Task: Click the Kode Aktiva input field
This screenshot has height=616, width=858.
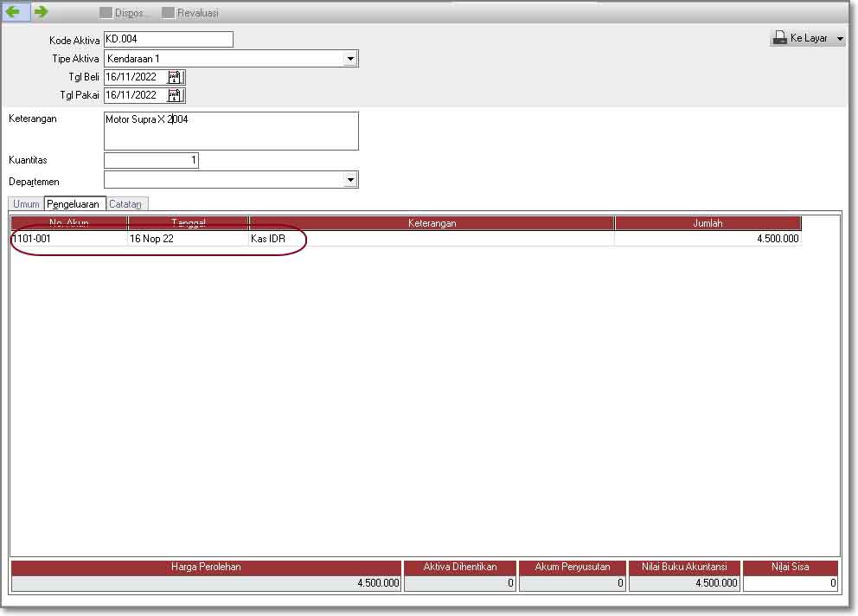Action: coord(168,39)
